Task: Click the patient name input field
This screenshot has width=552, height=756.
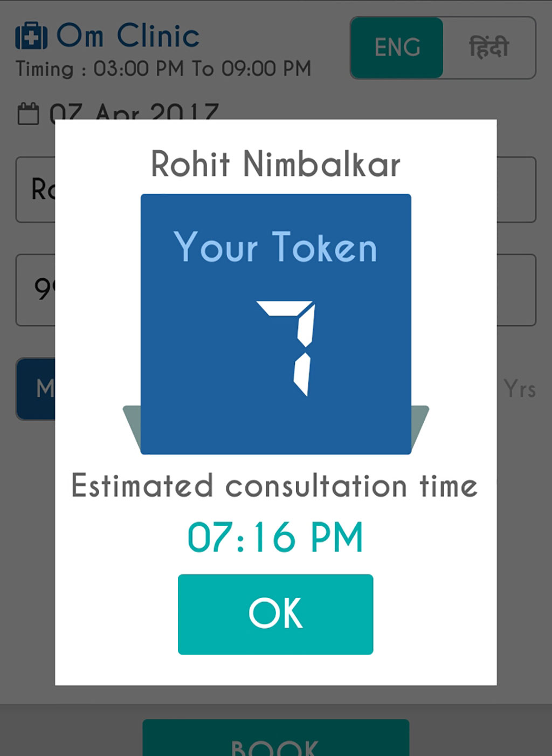Action: 36,189
